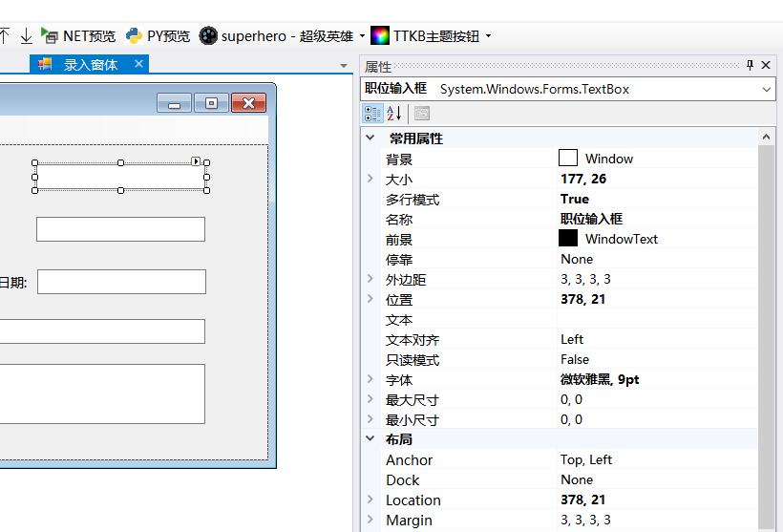Close the 属性 properties panel
Screen dimensions: 783x532
pyautogui.click(x=766, y=65)
